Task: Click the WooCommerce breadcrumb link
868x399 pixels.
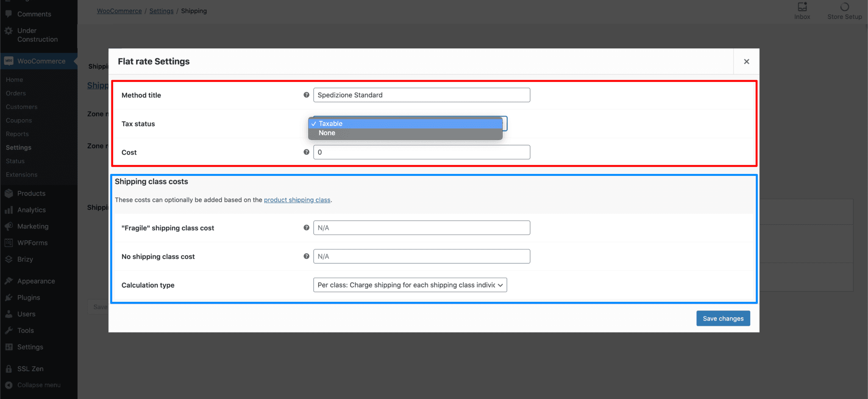Action: pos(119,11)
